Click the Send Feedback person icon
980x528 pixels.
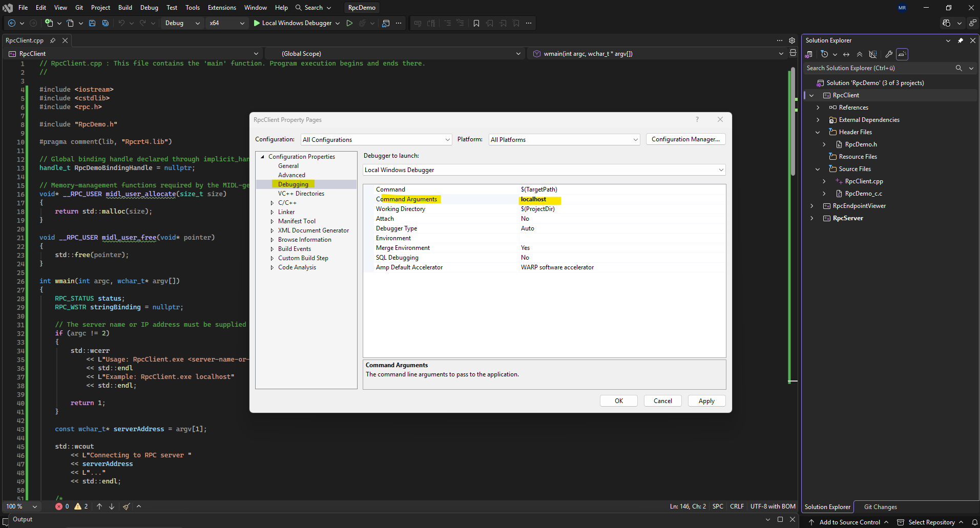coord(972,23)
